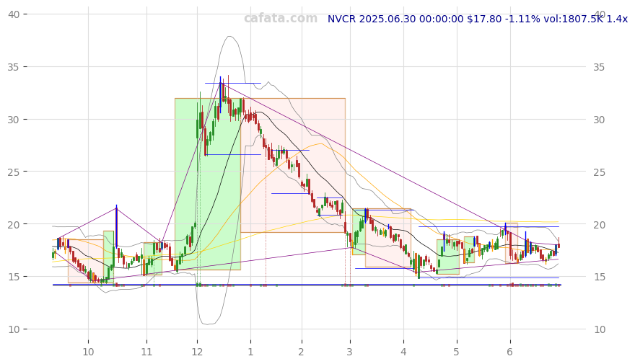635x364 pixels.
Task: Click x-axis month label 5
Action: (456, 352)
